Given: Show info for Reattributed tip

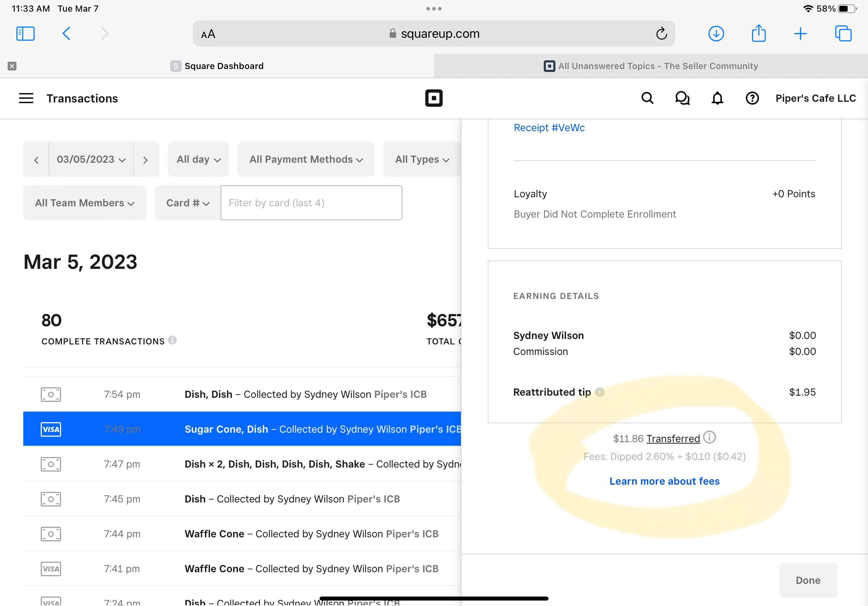Looking at the screenshot, I should [x=600, y=392].
